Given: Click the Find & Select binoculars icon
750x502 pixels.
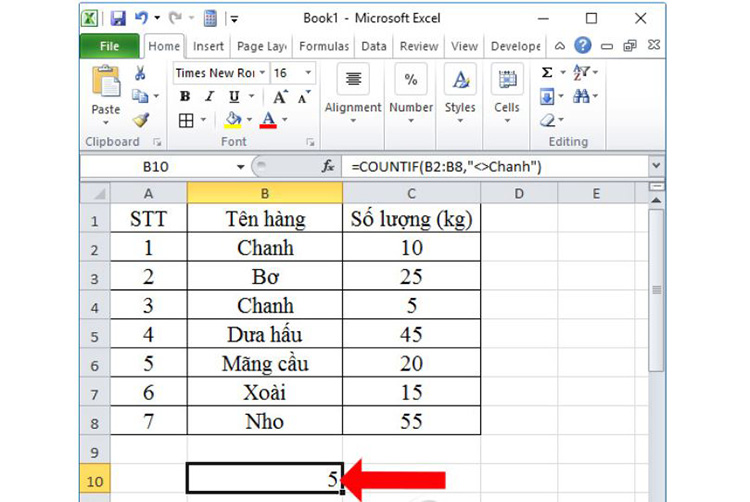Looking at the screenshot, I should pyautogui.click(x=581, y=96).
